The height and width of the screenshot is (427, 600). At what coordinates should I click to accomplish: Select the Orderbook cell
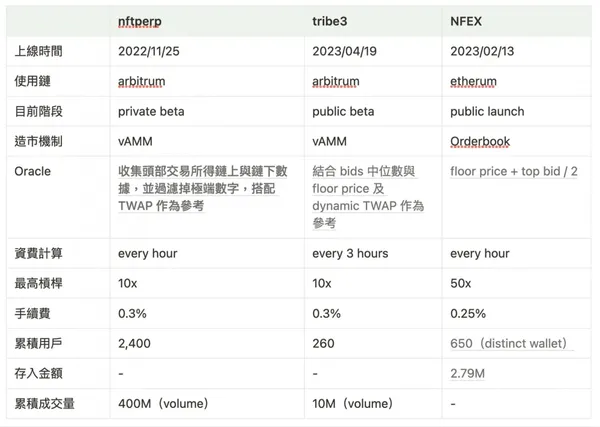click(481, 141)
